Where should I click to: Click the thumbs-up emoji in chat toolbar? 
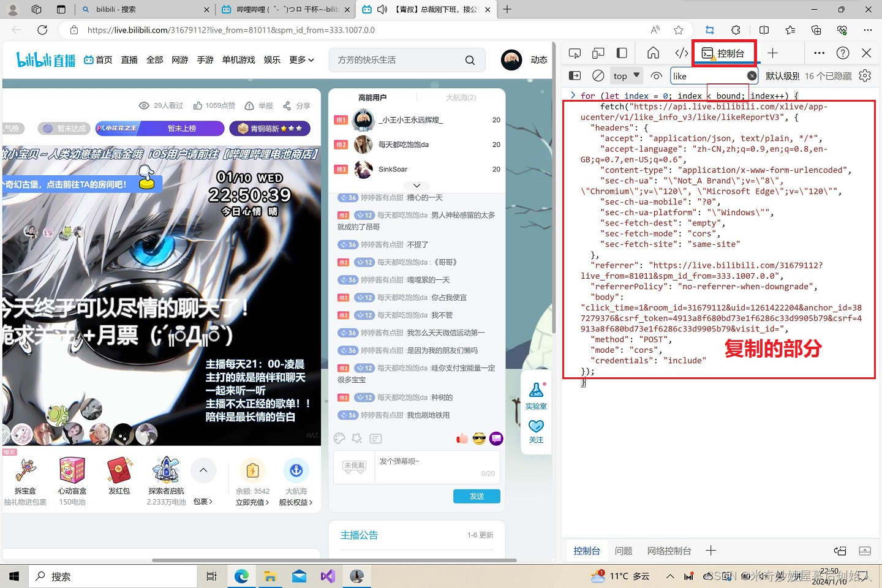462,439
